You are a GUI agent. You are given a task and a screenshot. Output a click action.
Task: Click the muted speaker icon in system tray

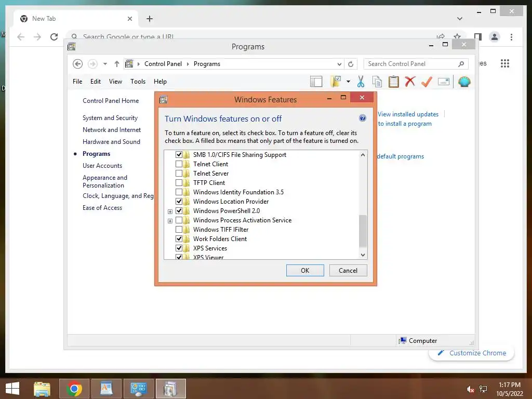(x=470, y=389)
